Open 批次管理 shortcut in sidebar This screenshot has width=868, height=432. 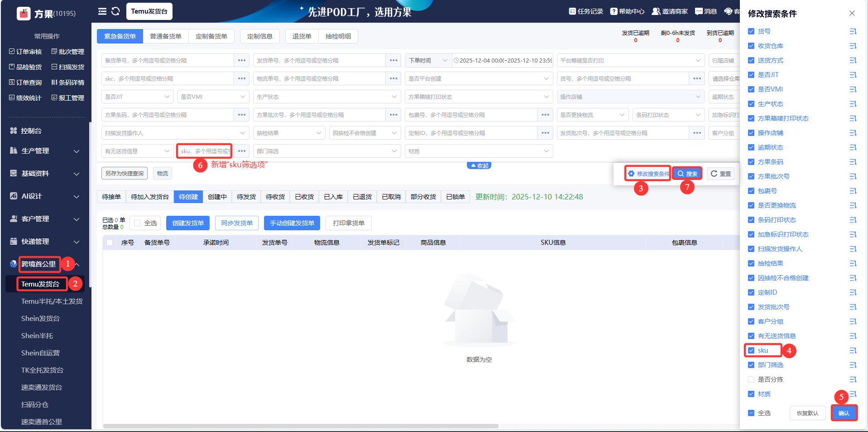tap(68, 52)
